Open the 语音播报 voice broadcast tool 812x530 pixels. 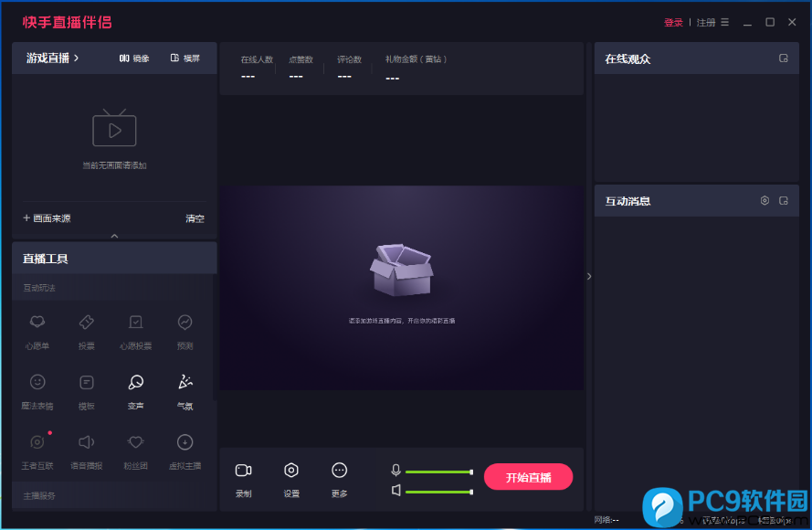click(87, 450)
